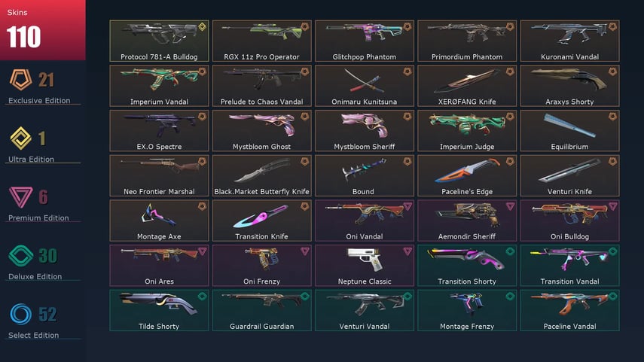
Task: Select the Neptune Classic skin card
Action: click(365, 266)
